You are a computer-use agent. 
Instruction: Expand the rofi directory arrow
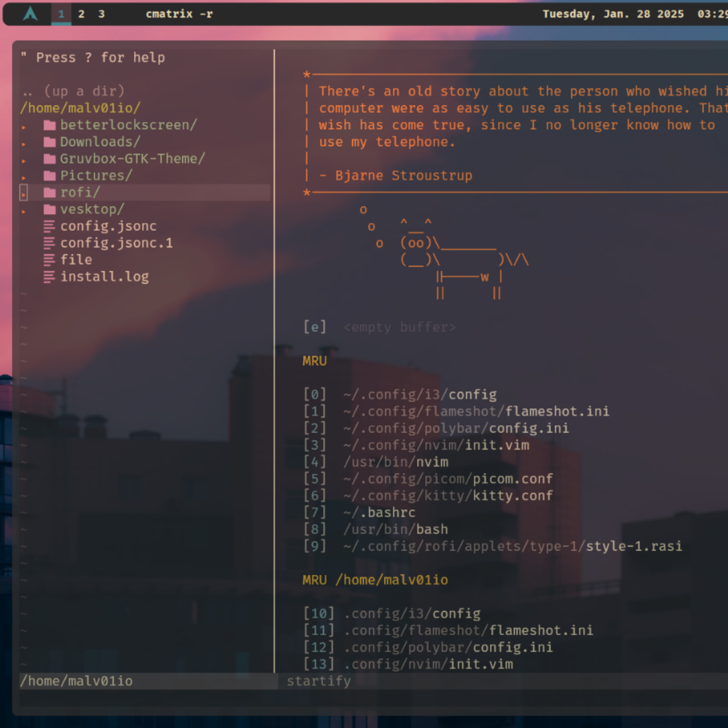pyautogui.click(x=24, y=194)
